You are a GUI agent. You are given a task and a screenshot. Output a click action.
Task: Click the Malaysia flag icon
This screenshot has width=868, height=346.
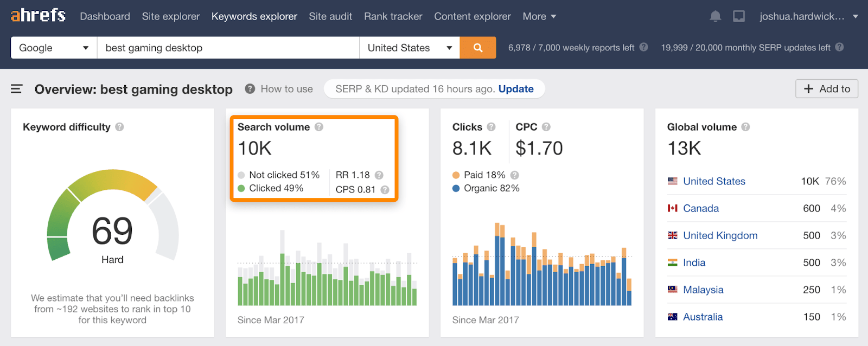(x=673, y=290)
